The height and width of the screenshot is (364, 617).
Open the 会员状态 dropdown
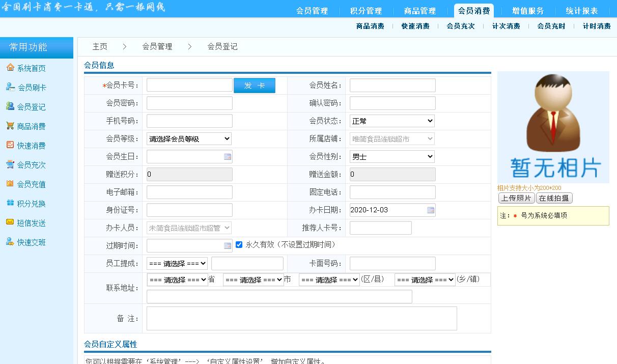tap(392, 121)
